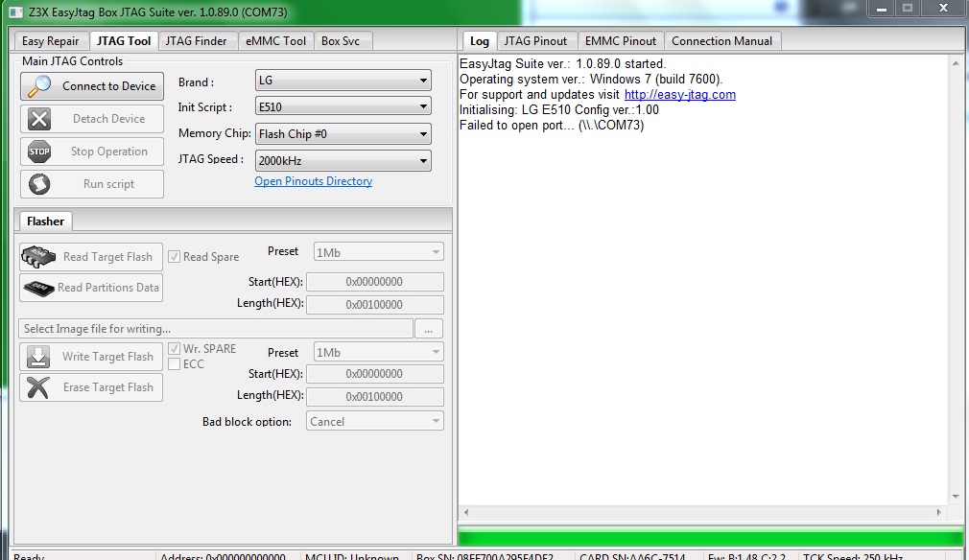The image size is (969, 560).
Task: Open the Connection Manual tab
Action: pyautogui.click(x=721, y=41)
